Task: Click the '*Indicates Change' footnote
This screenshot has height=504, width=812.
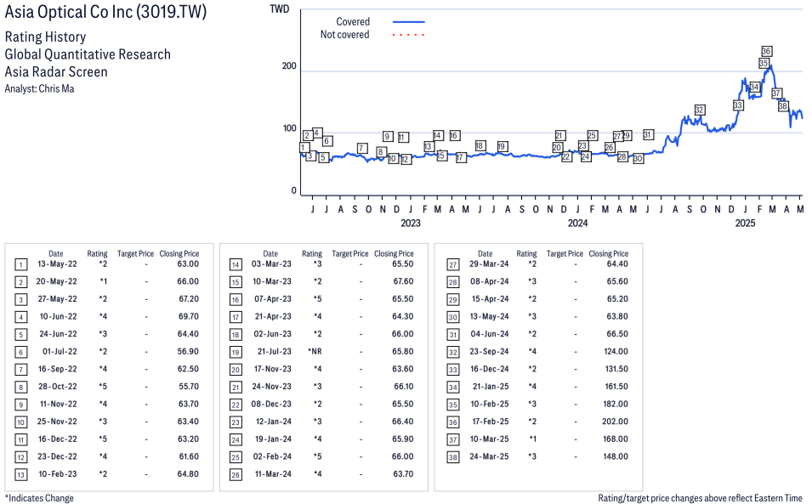Action: pyautogui.click(x=39, y=498)
